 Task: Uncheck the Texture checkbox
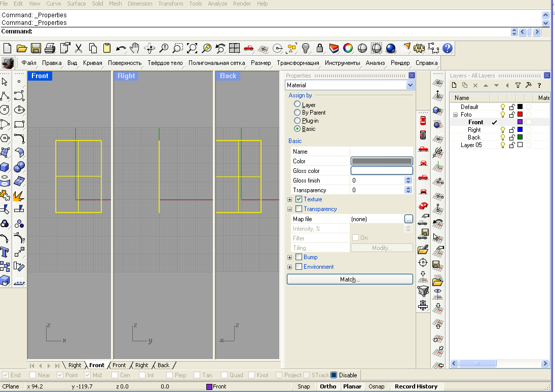(x=299, y=199)
